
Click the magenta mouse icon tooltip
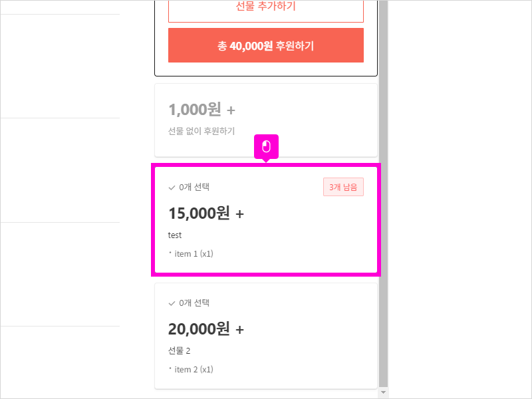point(266,146)
